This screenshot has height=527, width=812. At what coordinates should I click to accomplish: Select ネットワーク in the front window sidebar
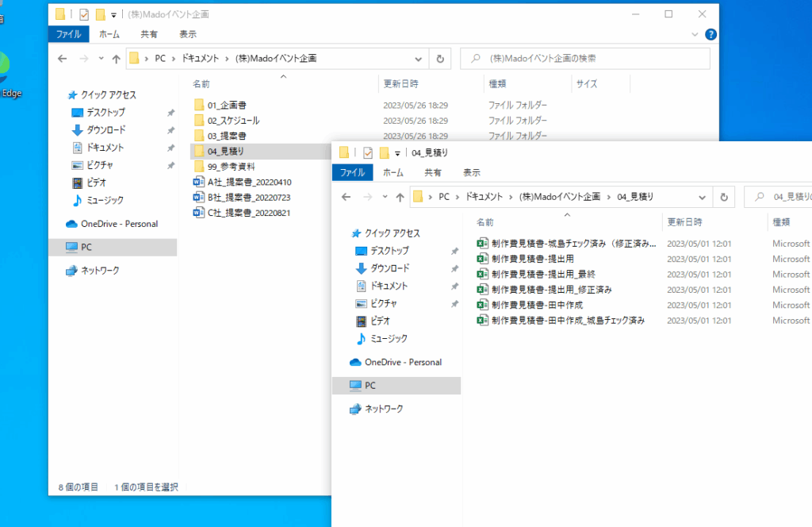pos(384,409)
